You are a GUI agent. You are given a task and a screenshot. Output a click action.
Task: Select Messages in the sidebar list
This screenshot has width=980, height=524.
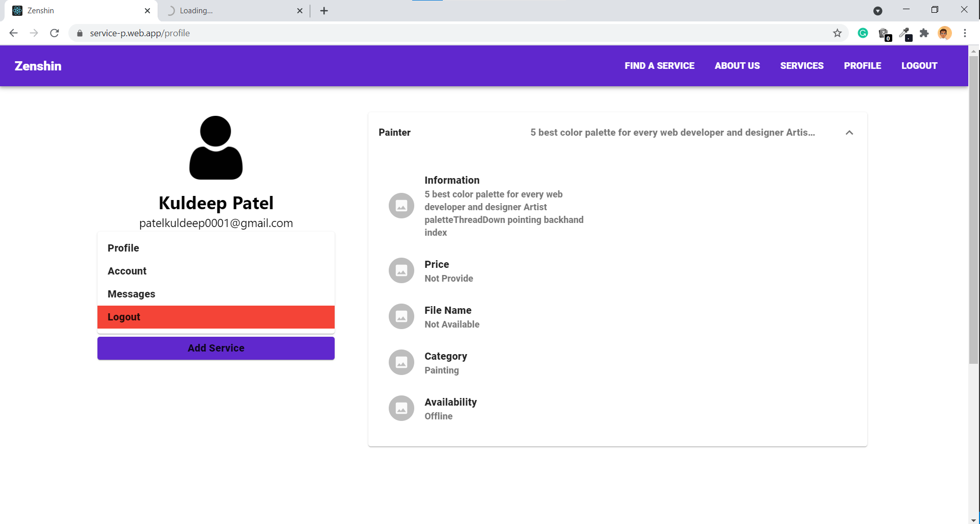[216, 294]
